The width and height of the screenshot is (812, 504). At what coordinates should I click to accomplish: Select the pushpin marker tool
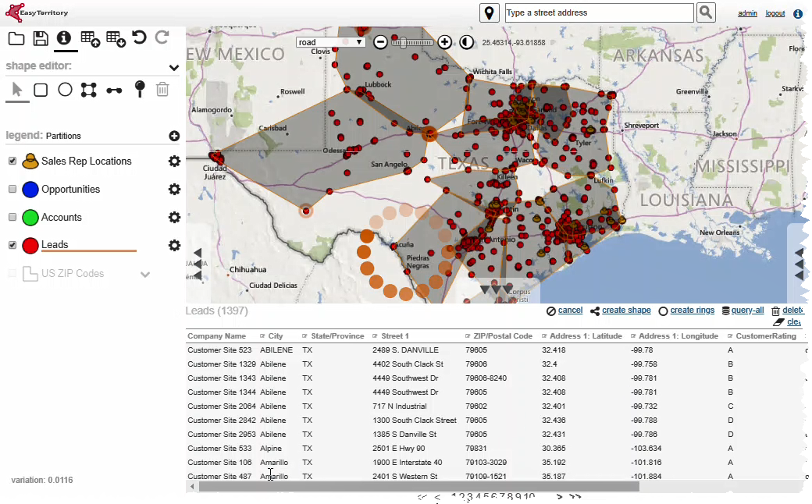(139, 89)
